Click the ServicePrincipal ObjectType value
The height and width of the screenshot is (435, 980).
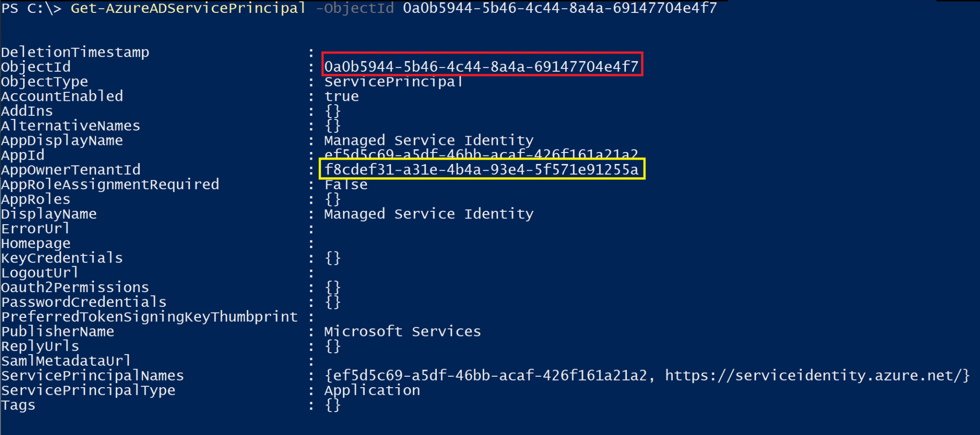click(393, 82)
